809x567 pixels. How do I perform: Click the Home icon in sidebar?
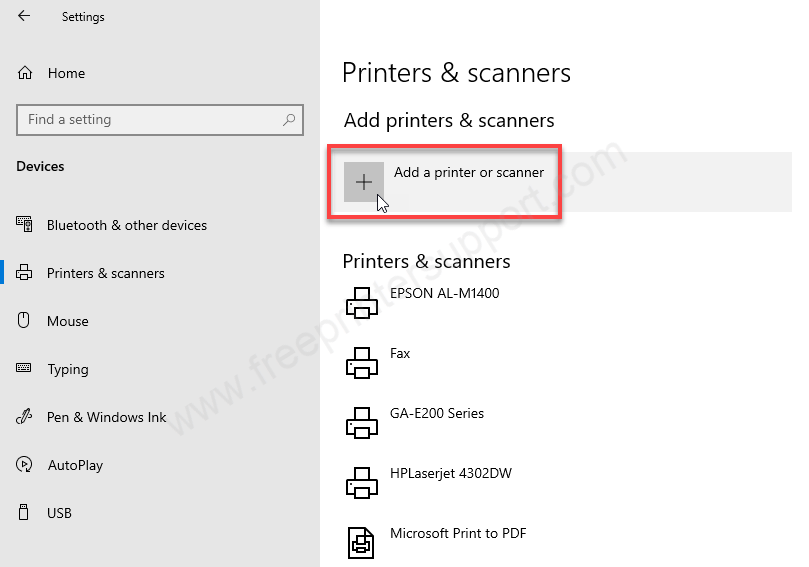25,73
